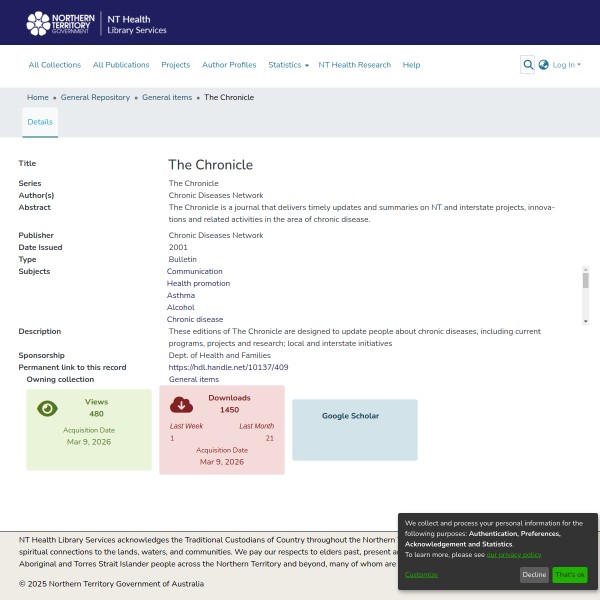Screen dimensions: 600x600
Task: Expand the Statistics dropdown menu
Action: coord(288,65)
